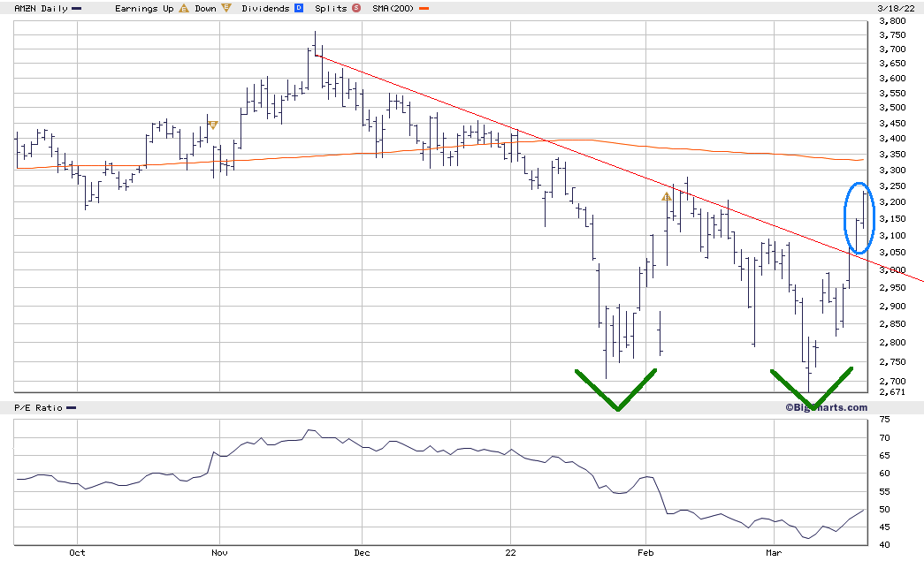Click the Earnings Down triangle legend icon
The width and height of the screenshot is (924, 561).
[x=226, y=8]
